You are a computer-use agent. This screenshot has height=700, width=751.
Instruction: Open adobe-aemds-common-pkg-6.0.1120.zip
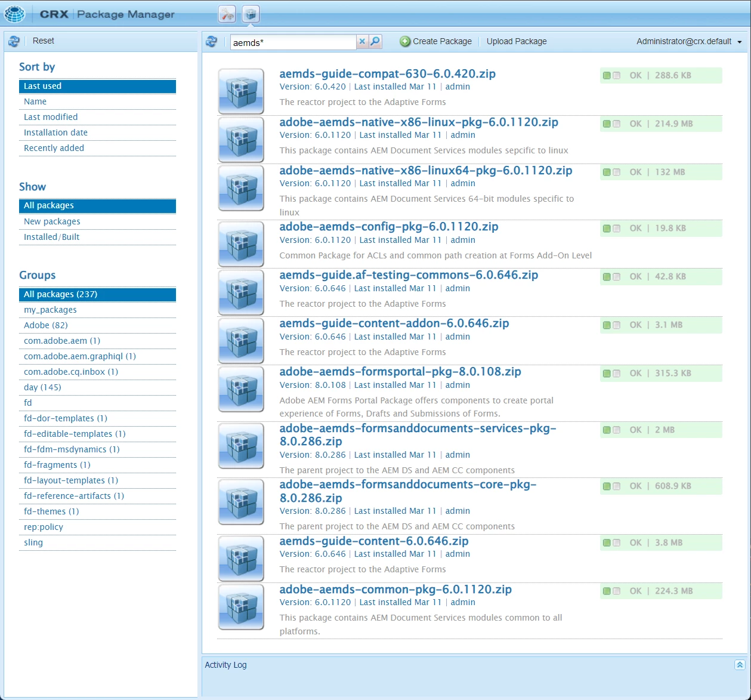pos(395,590)
